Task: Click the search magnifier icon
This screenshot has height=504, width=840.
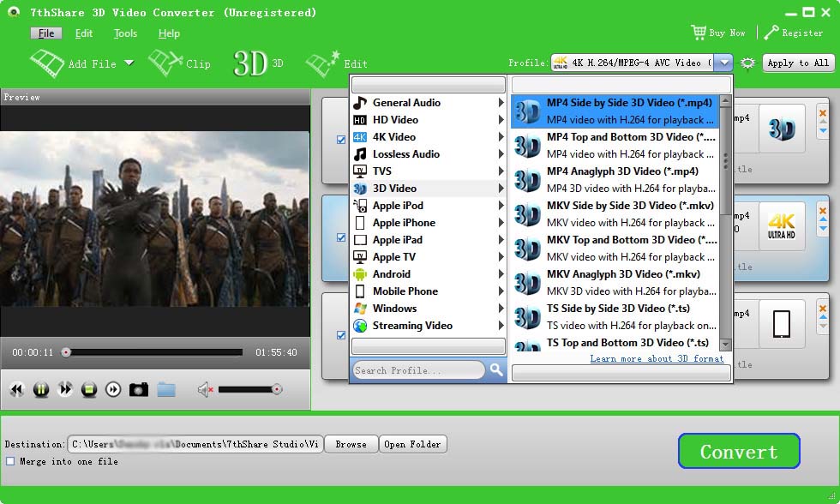Action: tap(496, 369)
